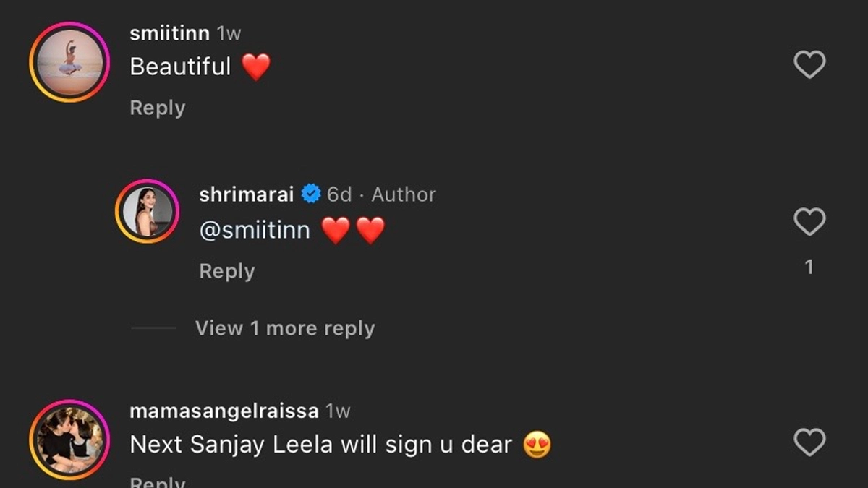
Task: Click the "1w" timestamp beside smiitinn
Action: coord(229,33)
